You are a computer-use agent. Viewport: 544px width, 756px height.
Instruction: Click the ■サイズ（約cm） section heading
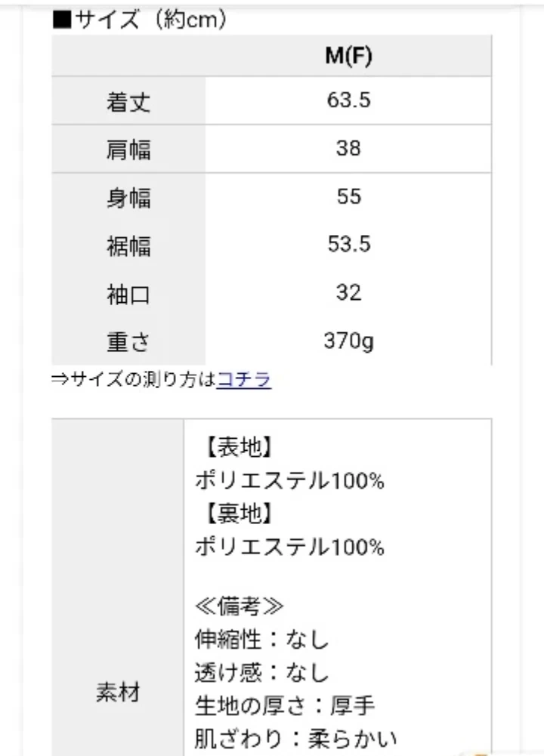(x=141, y=20)
